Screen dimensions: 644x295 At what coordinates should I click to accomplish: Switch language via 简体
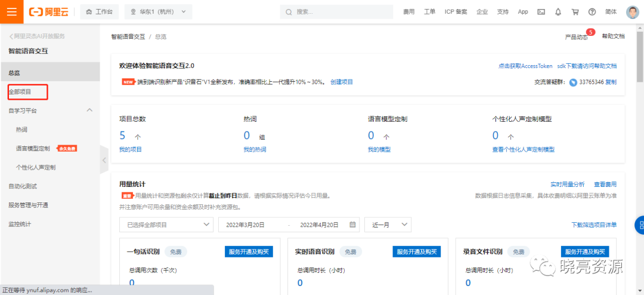click(611, 12)
